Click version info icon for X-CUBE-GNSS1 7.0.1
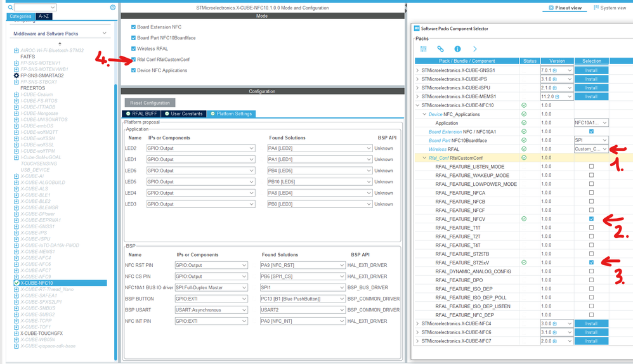 [x=555, y=70]
